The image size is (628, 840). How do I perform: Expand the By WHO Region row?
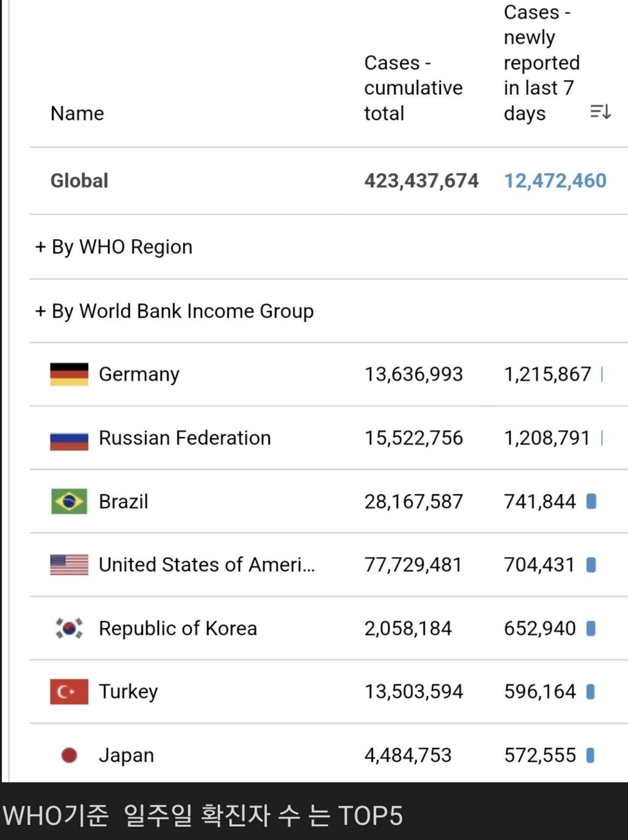114,247
